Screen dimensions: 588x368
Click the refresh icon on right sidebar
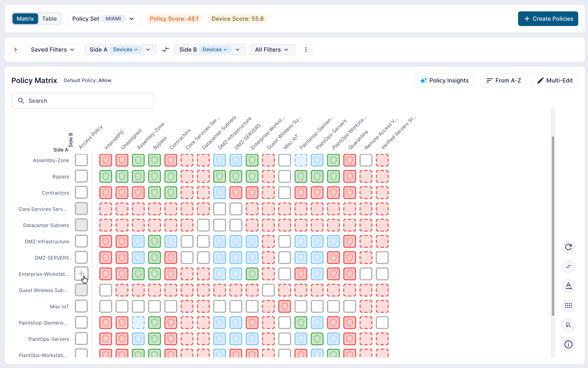[568, 247]
